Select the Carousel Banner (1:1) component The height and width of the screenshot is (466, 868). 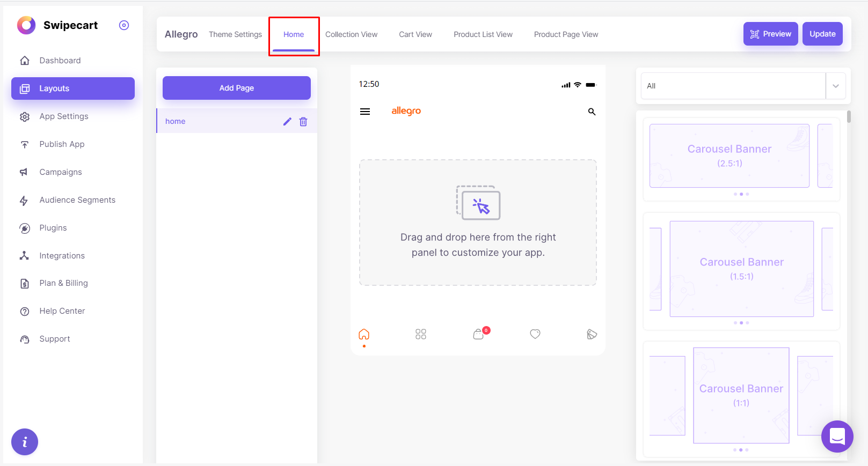[741, 395]
